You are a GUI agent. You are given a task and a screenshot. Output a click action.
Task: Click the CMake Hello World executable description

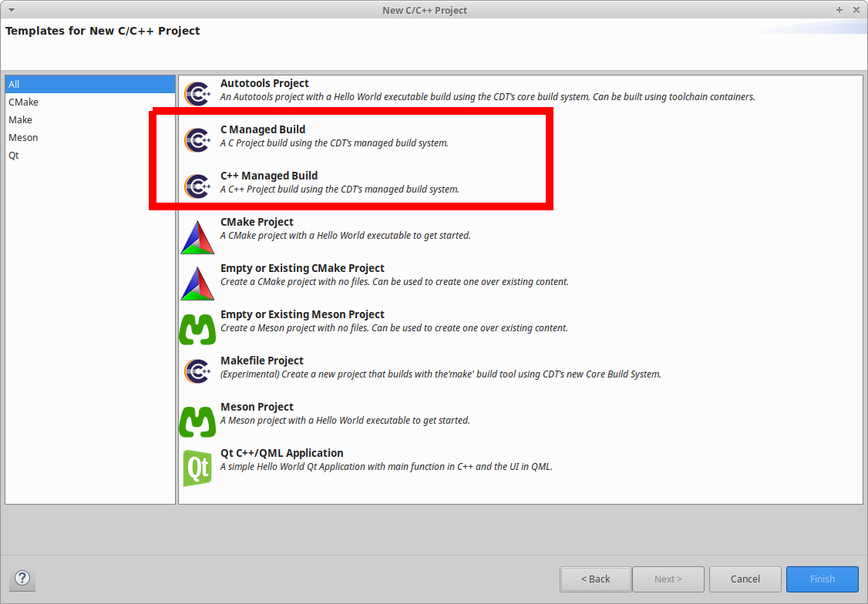345,236
